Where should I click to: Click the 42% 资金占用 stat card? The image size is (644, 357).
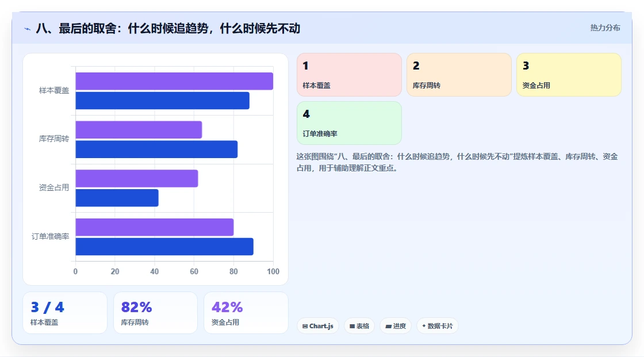click(x=246, y=313)
